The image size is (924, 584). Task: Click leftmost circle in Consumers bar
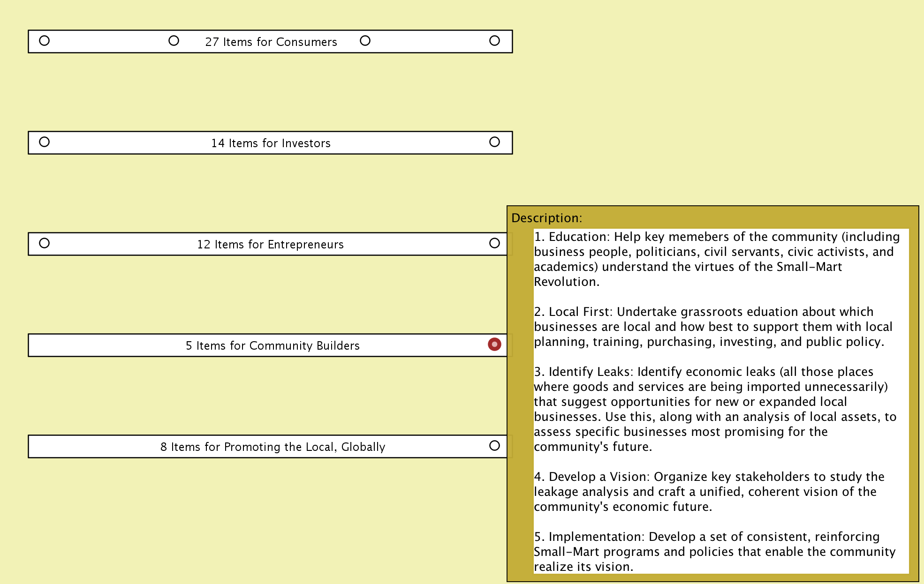tap(44, 41)
